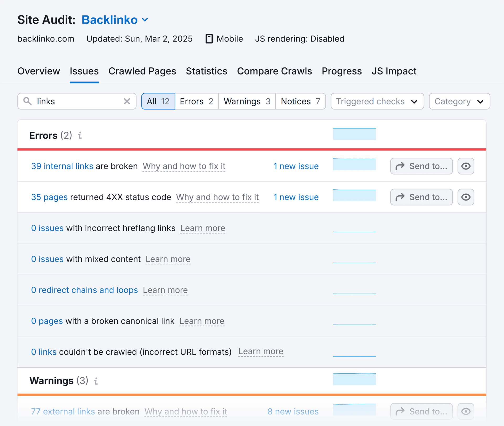Click the search magnifier icon
The image size is (504, 426).
[x=27, y=101]
